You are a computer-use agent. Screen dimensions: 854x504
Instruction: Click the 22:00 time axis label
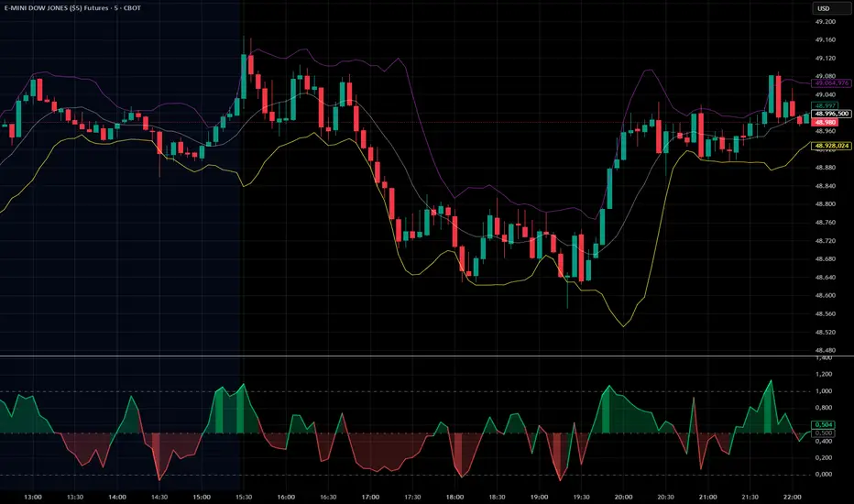(x=792, y=497)
